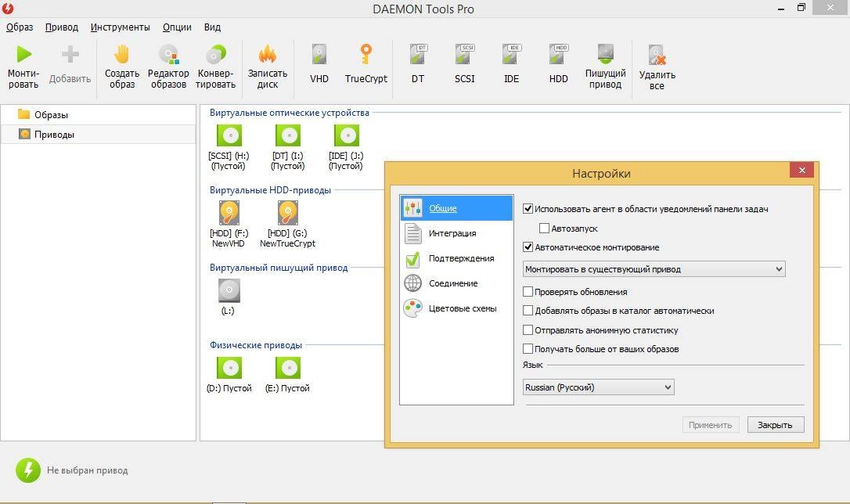Image resolution: width=850 pixels, height=504 pixels.
Task: Select the [HDD] (G:) NewTrueCrypt drive
Action: 288,225
